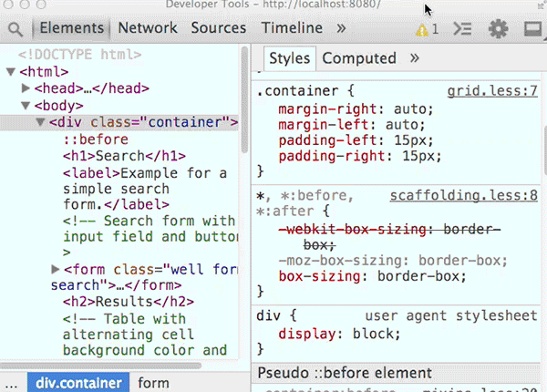547x392 pixels.
Task: Click the .container selector text
Action: (x=297, y=91)
